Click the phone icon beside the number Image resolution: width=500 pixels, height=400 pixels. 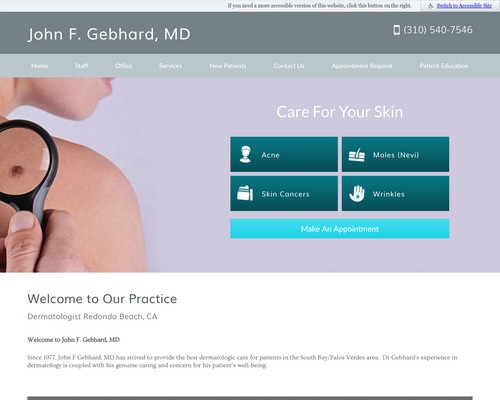[396, 30]
